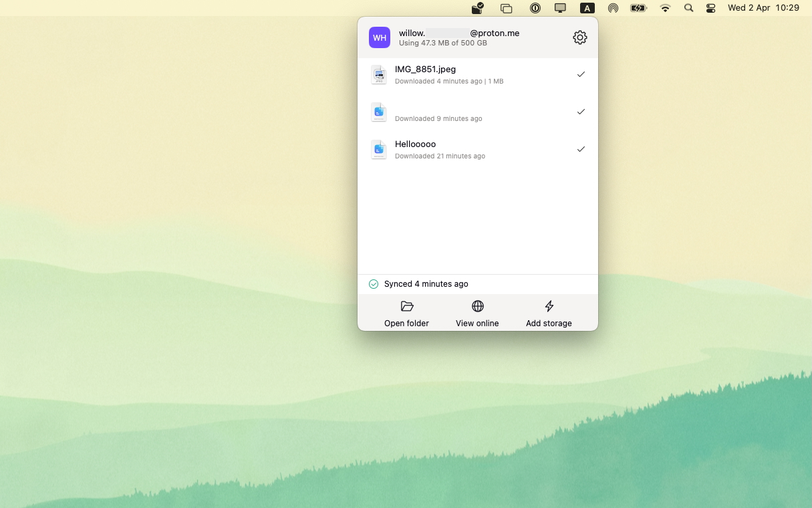The width and height of the screenshot is (812, 508).
Task: Open Control Center in the menu bar
Action: [x=710, y=8]
